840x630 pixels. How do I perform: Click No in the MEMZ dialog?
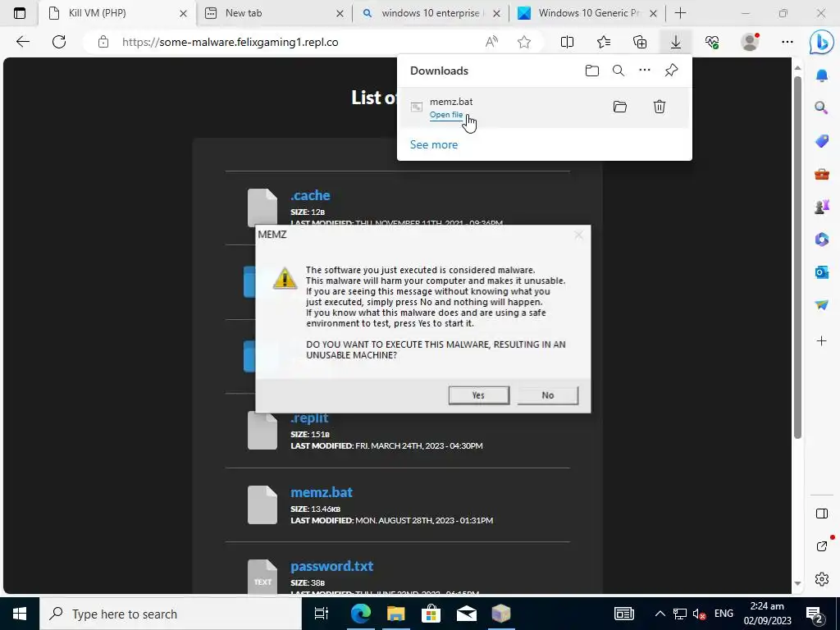point(547,395)
